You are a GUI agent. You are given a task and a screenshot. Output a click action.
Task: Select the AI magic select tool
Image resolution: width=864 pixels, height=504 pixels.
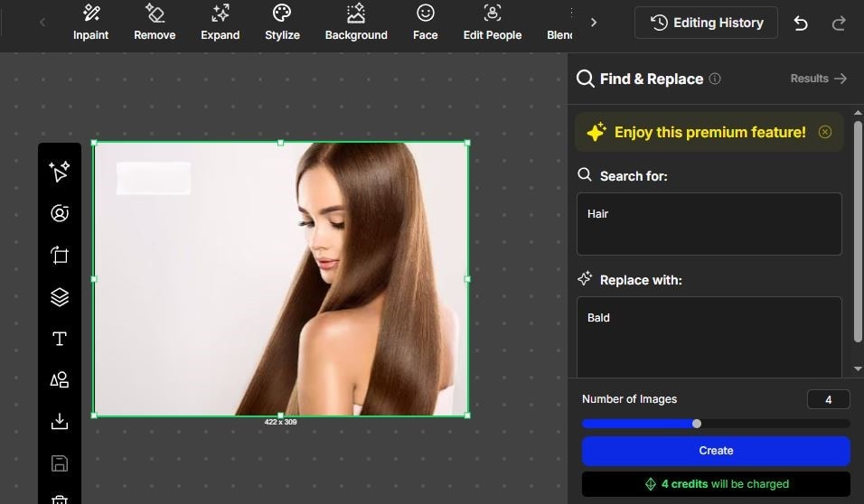click(x=60, y=172)
